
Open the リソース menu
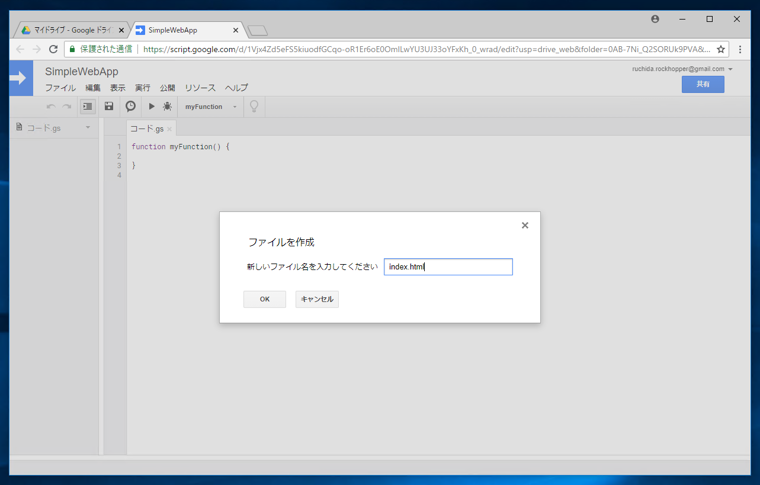coord(200,88)
